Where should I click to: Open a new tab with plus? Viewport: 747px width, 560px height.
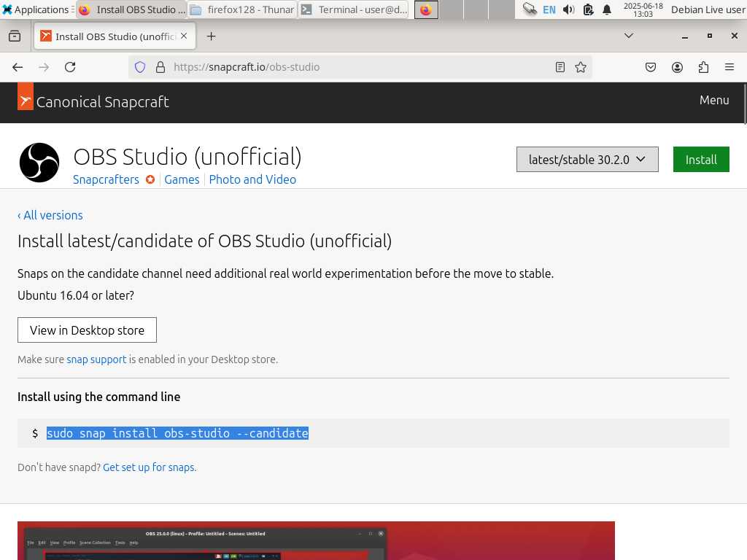click(211, 36)
